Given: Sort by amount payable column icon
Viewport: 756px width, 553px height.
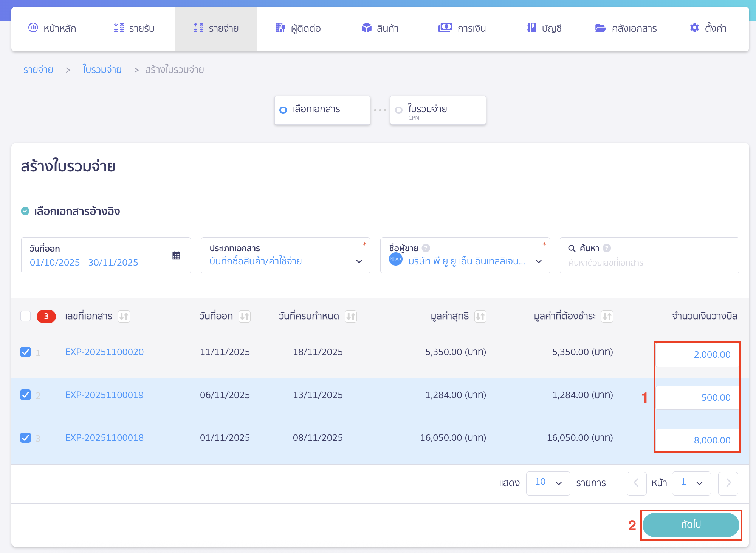Looking at the screenshot, I should pos(607,316).
